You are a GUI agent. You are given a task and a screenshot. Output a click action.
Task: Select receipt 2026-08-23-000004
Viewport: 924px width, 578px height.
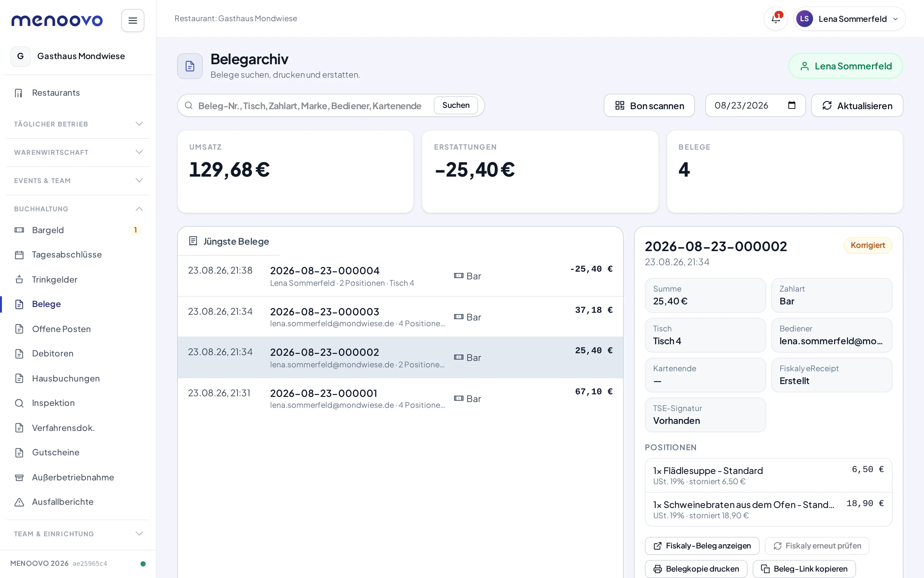pos(400,276)
